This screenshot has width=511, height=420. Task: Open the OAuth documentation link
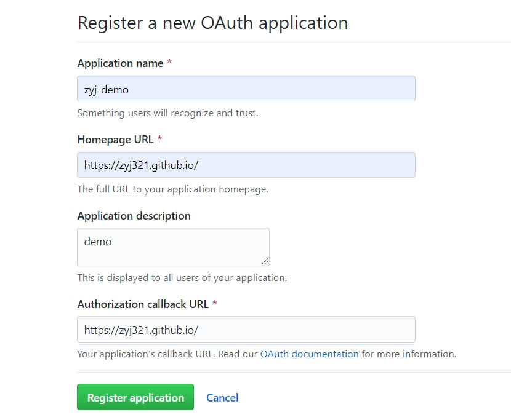(x=309, y=354)
